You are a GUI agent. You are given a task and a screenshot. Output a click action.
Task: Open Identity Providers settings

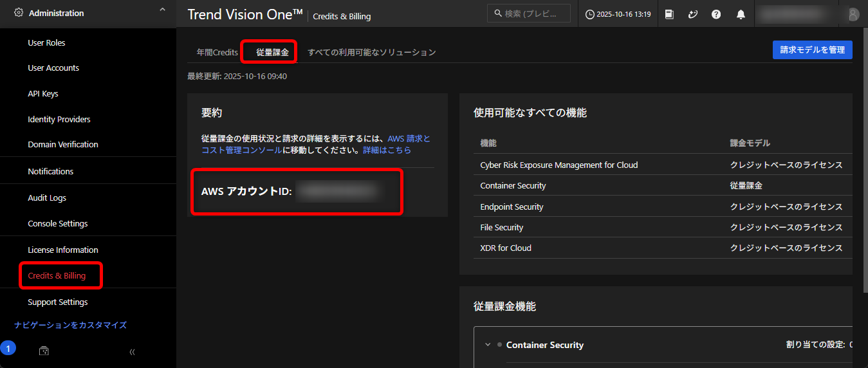[59, 119]
